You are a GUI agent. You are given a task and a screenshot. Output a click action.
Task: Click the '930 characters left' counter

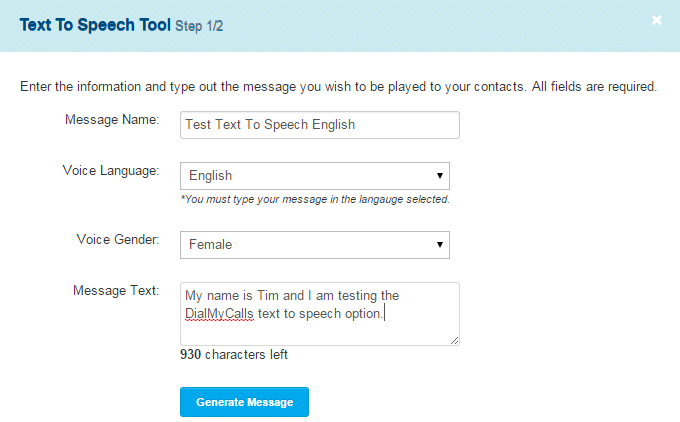tap(234, 354)
